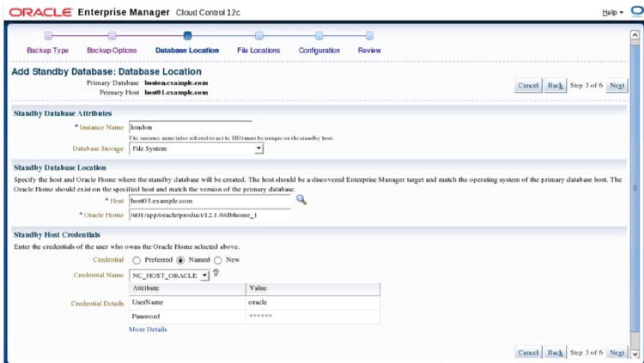Click the host search magnifier icon
The width and height of the screenshot is (644, 363).
pyautogui.click(x=301, y=200)
